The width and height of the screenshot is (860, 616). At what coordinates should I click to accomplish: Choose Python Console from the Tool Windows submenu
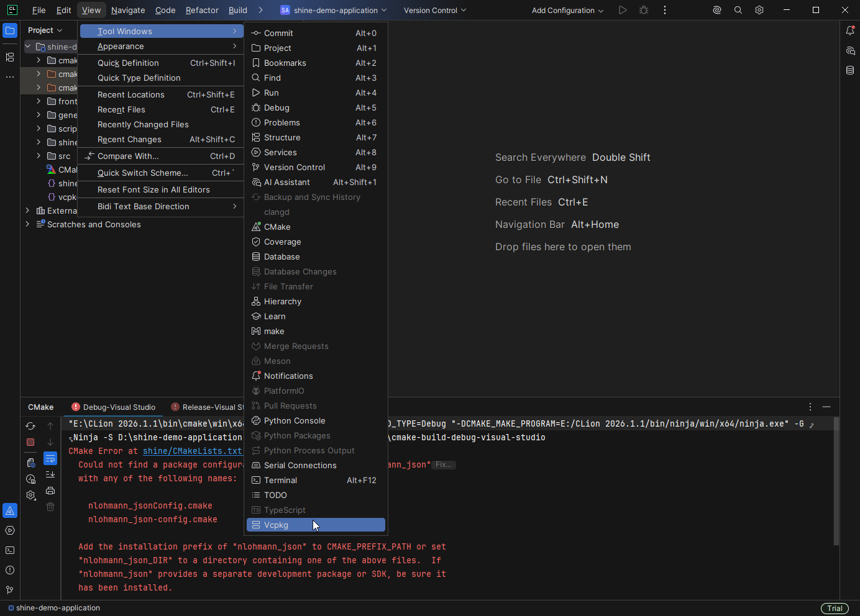coord(316,421)
